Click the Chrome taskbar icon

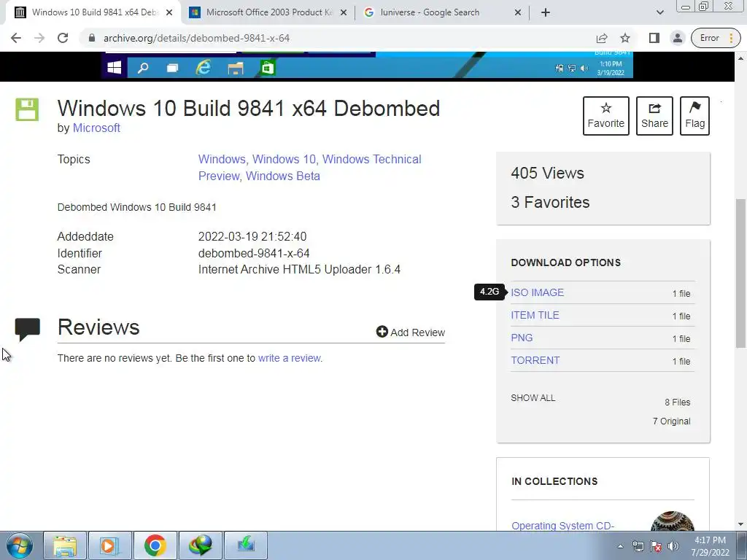[x=155, y=545]
